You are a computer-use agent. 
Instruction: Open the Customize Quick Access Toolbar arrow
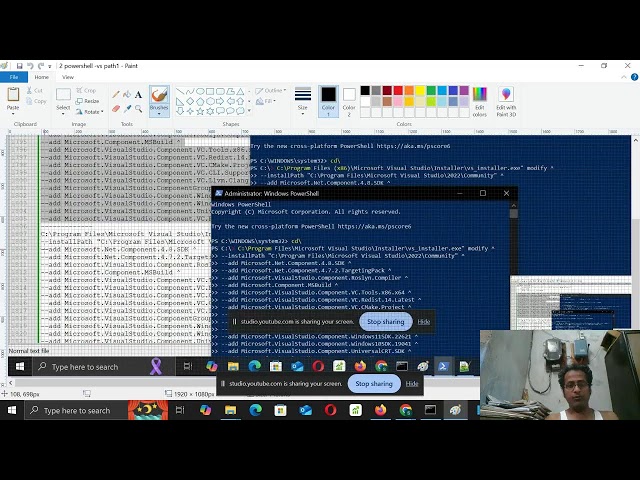click(x=50, y=66)
